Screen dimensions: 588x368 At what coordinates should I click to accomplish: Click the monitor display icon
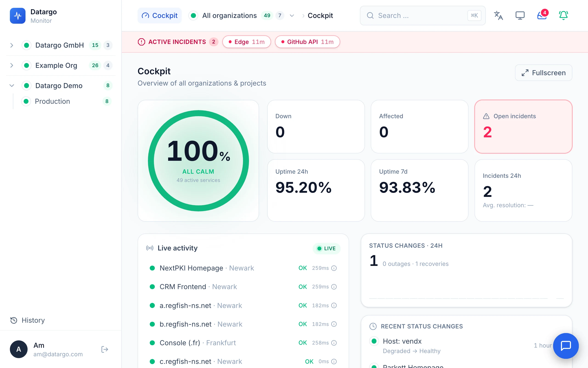pos(520,16)
